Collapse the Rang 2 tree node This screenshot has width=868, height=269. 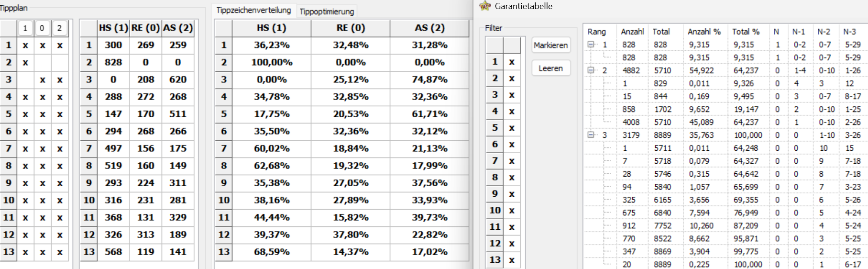(x=591, y=70)
